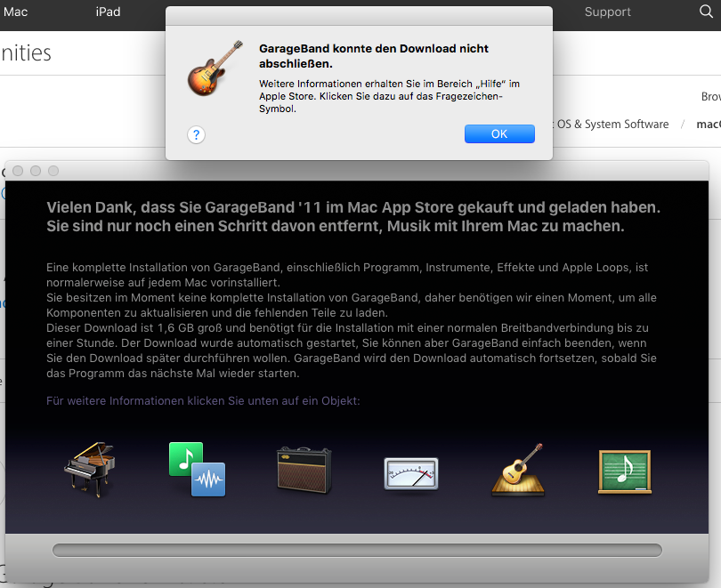Select the guitar amplifier icon
This screenshot has height=588, width=721.
click(304, 470)
